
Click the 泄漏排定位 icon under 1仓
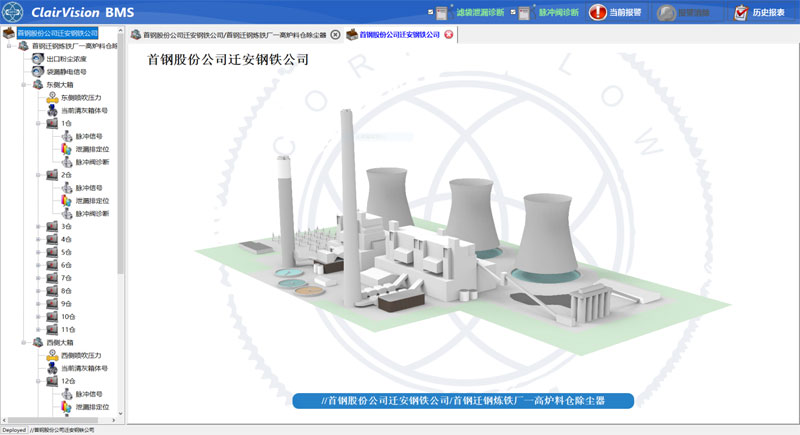click(x=66, y=149)
